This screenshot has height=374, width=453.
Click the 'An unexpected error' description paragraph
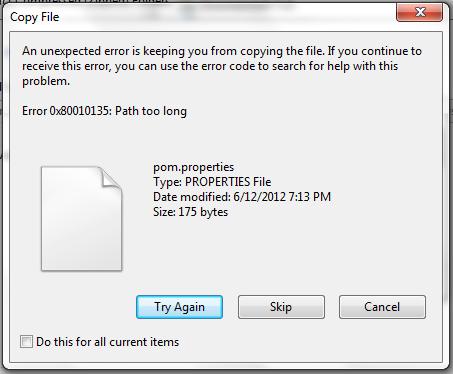222,66
